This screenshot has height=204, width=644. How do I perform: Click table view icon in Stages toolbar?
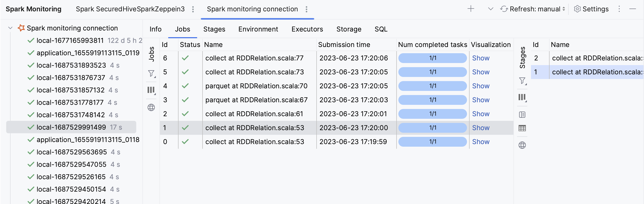point(522,128)
